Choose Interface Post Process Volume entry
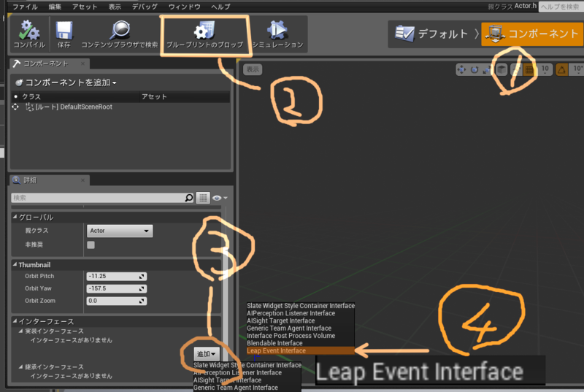 pyautogui.click(x=300, y=336)
